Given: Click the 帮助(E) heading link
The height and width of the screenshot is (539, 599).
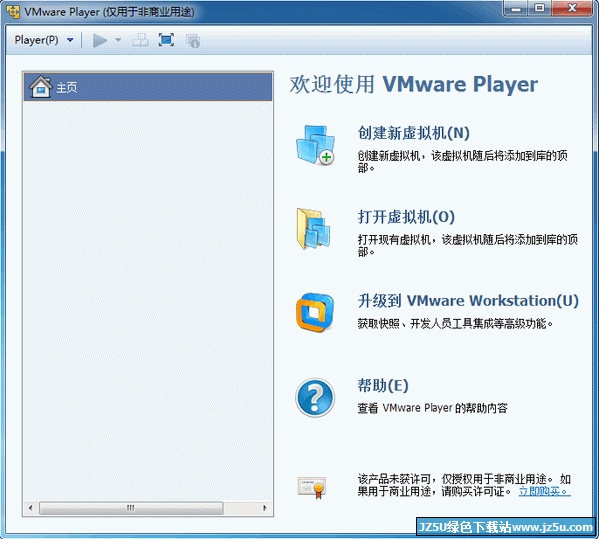Looking at the screenshot, I should 383,385.
